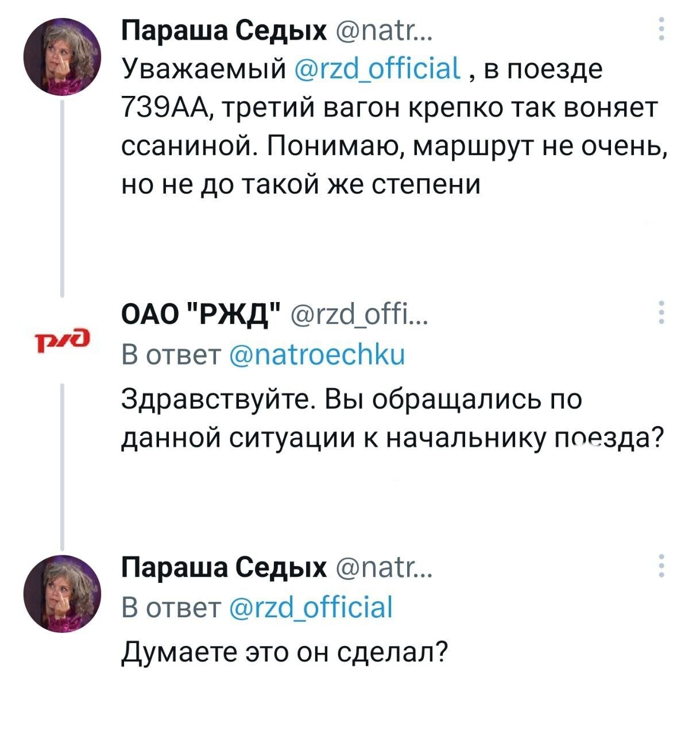Screen dimensions: 700x735
Task: Click the ОАО "РЖД" account name
Action: coord(202,315)
